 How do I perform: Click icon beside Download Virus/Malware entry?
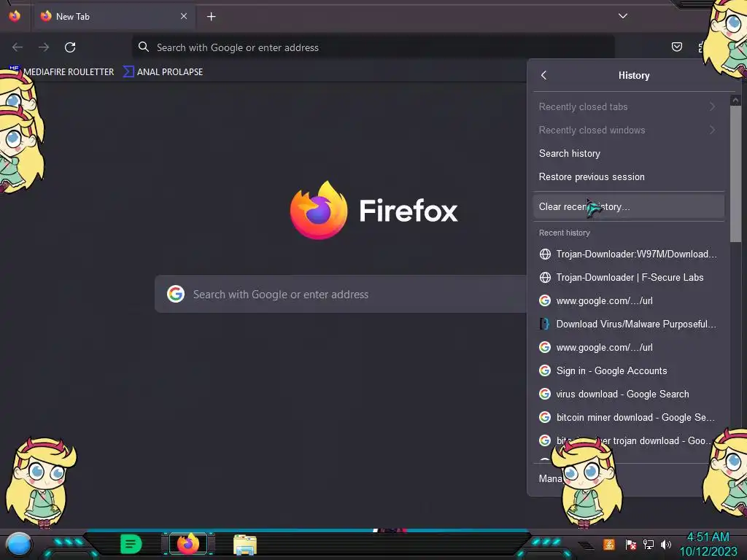(545, 324)
